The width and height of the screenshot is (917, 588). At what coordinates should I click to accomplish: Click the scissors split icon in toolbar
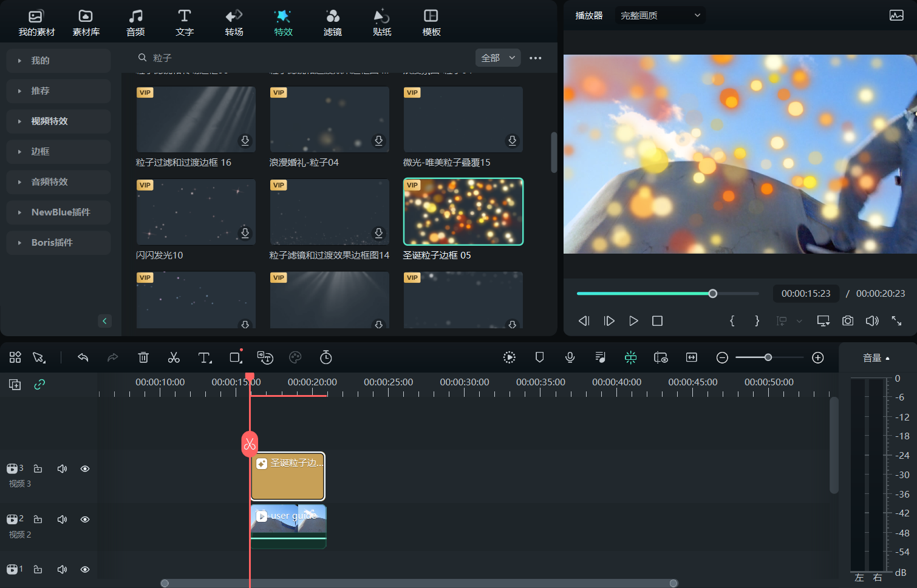tap(174, 357)
